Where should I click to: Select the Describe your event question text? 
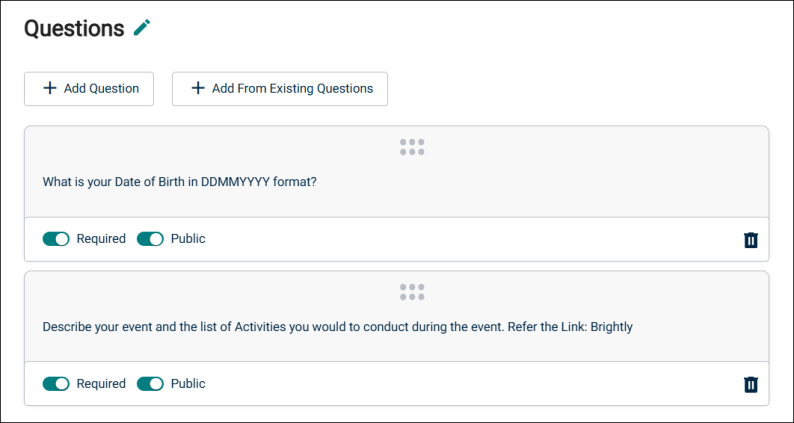click(338, 327)
